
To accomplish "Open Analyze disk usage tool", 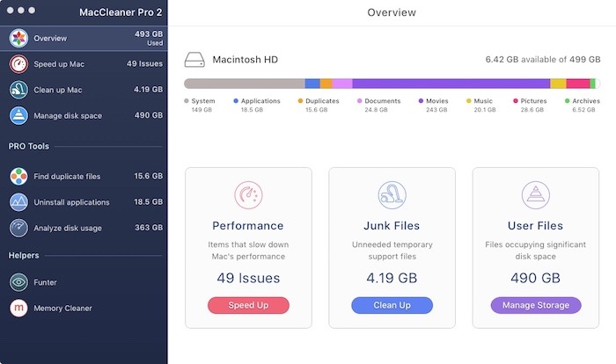I will [x=84, y=228].
